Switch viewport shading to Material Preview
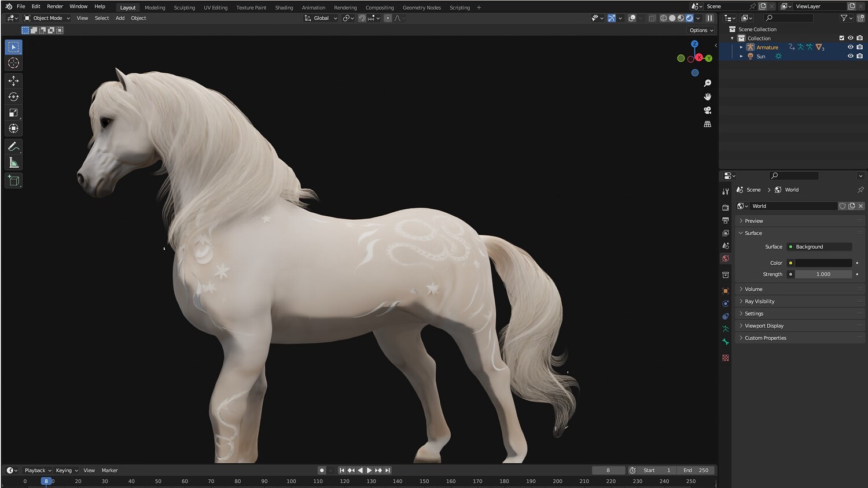This screenshot has height=488, width=868. (x=681, y=18)
